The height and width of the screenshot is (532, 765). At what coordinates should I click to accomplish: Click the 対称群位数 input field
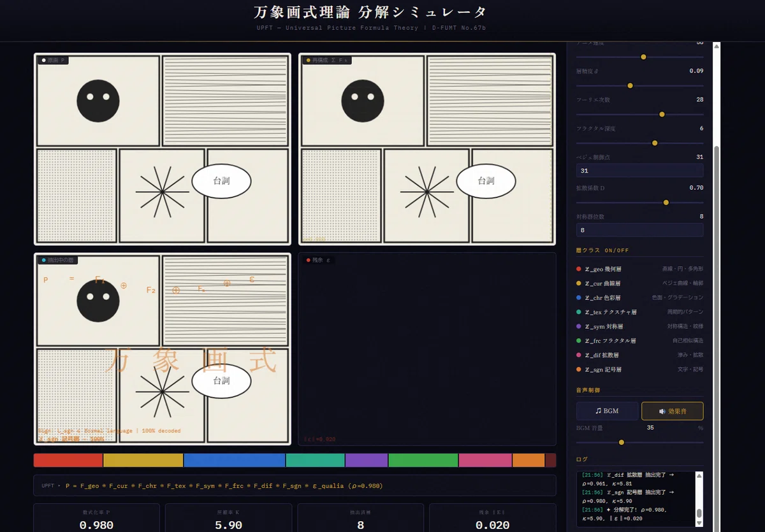[639, 230]
